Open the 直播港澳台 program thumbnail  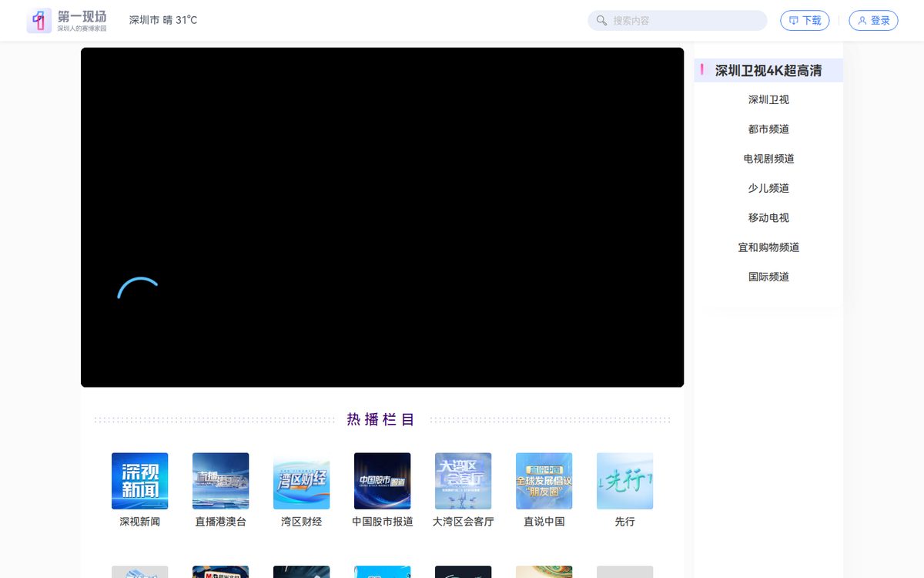[x=220, y=481]
